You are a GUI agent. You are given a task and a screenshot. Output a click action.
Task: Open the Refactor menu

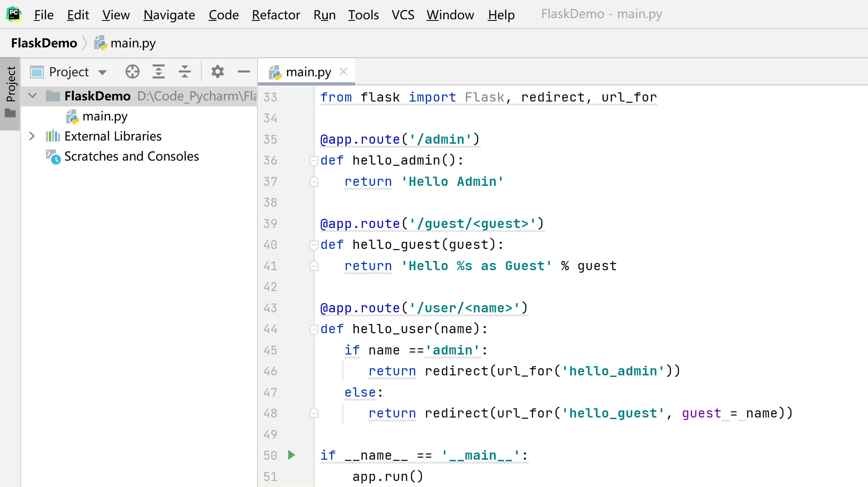coord(276,15)
